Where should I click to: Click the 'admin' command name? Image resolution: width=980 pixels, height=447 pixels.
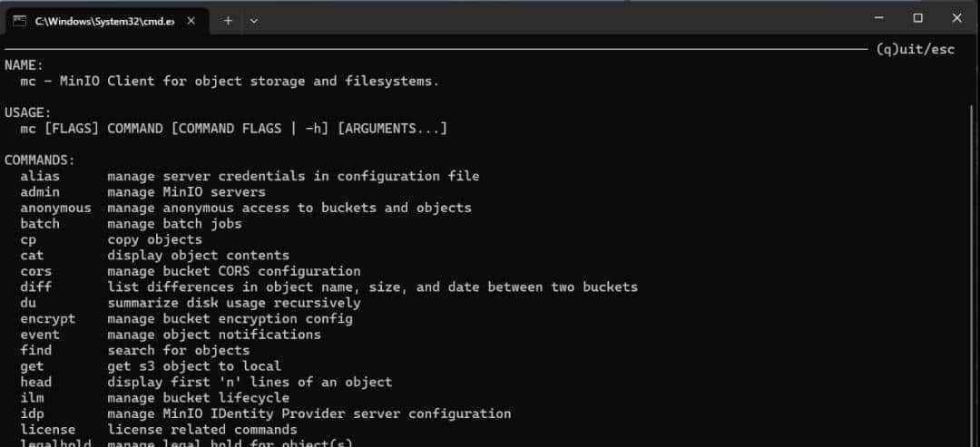pos(40,191)
